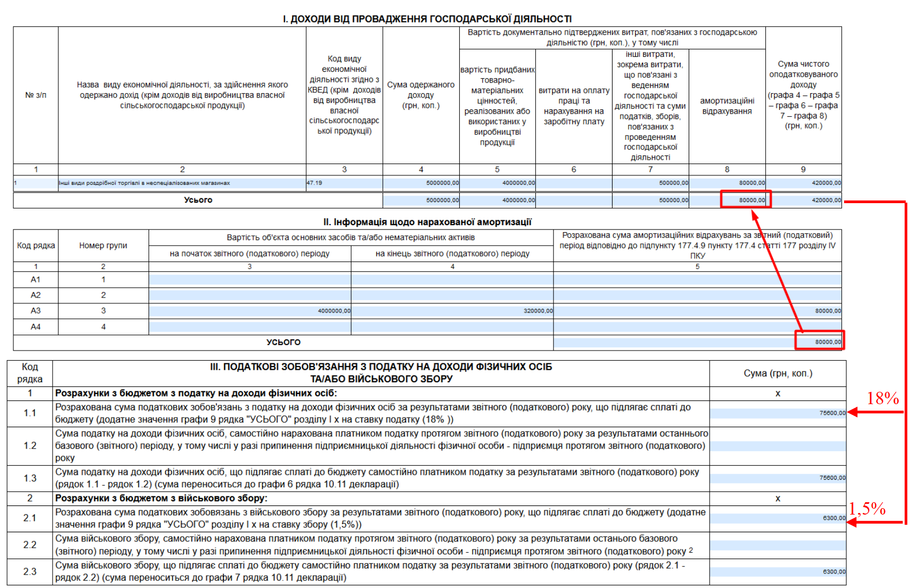Screen dimensions: 910x588
Task: Select row 2.1 military levy amount 6300,00
Action: (778, 518)
